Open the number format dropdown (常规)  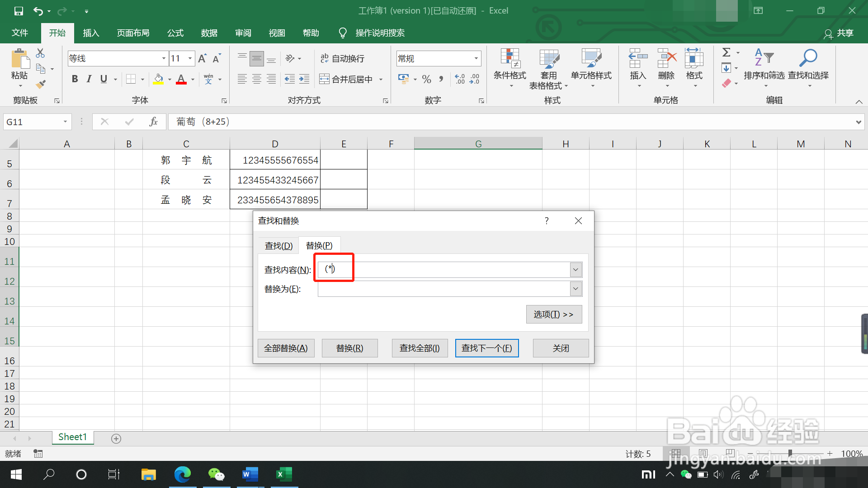tap(476, 58)
